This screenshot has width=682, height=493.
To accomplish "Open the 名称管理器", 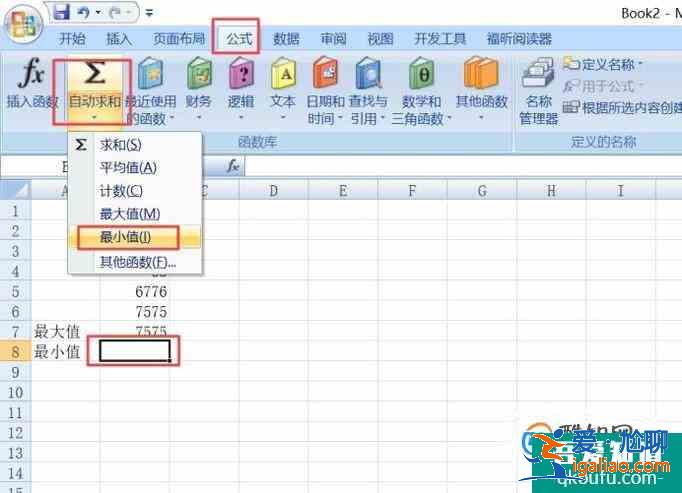I will (x=538, y=91).
